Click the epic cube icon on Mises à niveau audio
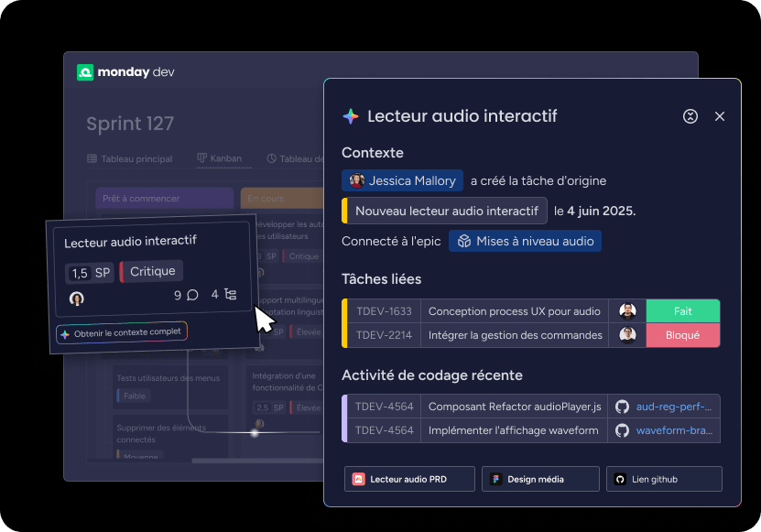The width and height of the screenshot is (761, 532). pos(464,240)
